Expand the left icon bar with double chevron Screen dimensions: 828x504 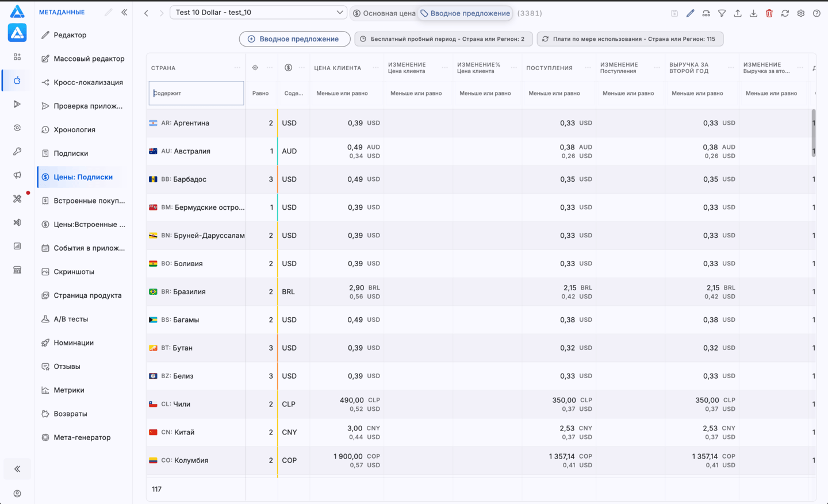click(17, 469)
